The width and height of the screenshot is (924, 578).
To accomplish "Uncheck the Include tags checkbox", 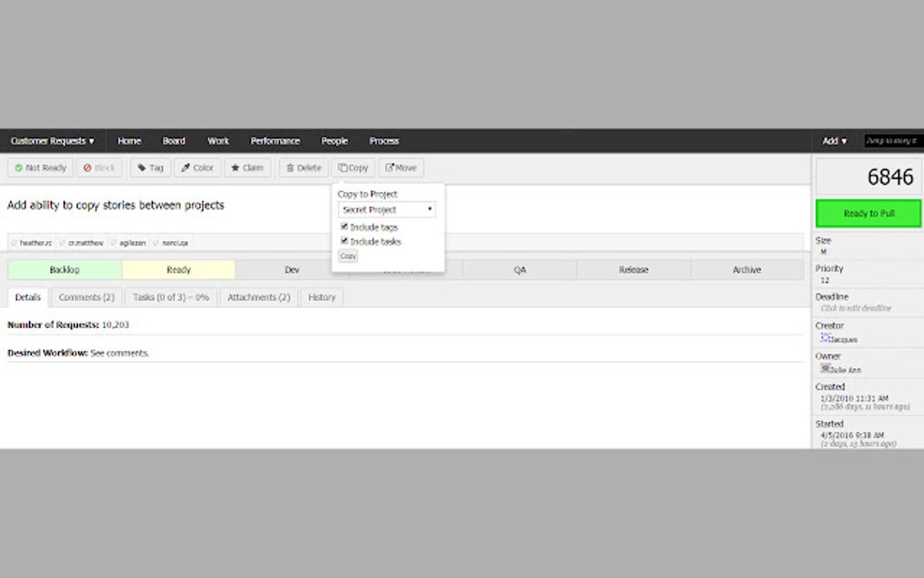I will pyautogui.click(x=344, y=226).
